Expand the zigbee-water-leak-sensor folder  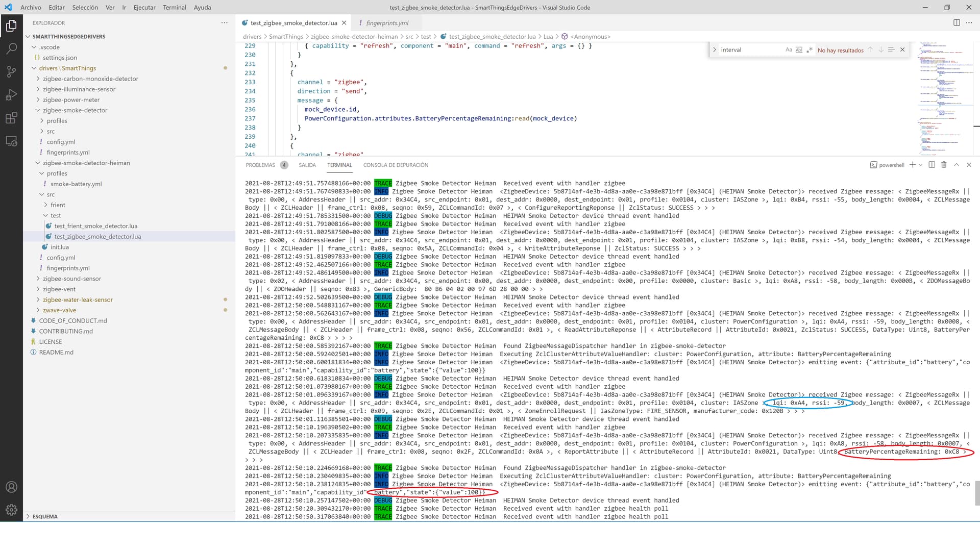78,299
